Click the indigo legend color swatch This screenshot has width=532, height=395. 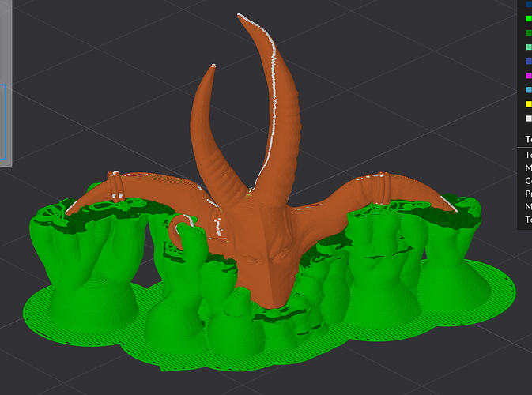point(529,62)
